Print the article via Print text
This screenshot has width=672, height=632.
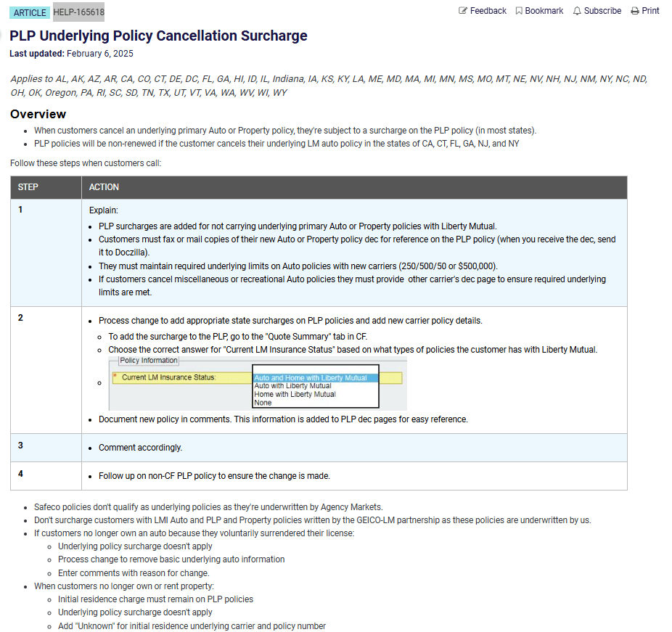pyautogui.click(x=650, y=11)
